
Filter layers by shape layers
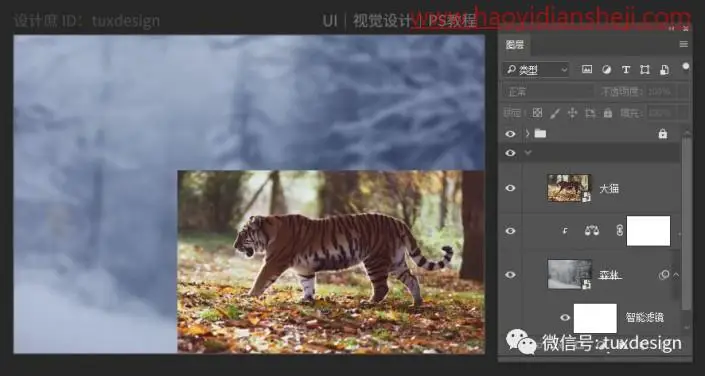click(x=645, y=70)
